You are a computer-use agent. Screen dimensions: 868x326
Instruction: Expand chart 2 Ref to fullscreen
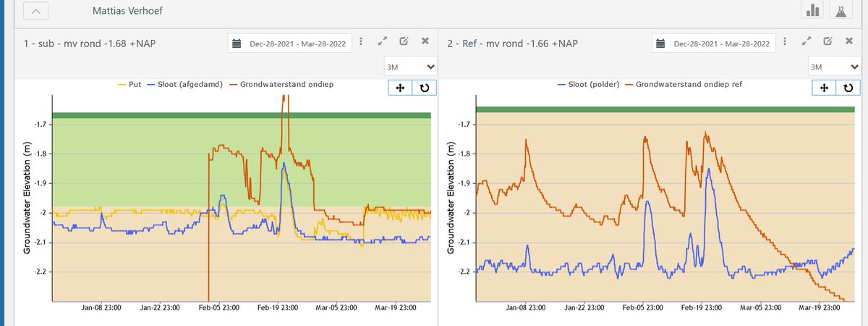coord(808,42)
